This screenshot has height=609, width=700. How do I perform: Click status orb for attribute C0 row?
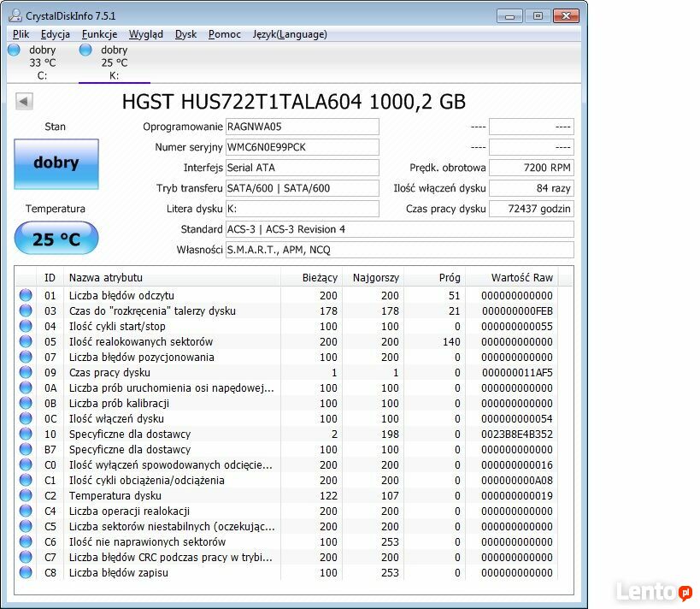[26, 464]
